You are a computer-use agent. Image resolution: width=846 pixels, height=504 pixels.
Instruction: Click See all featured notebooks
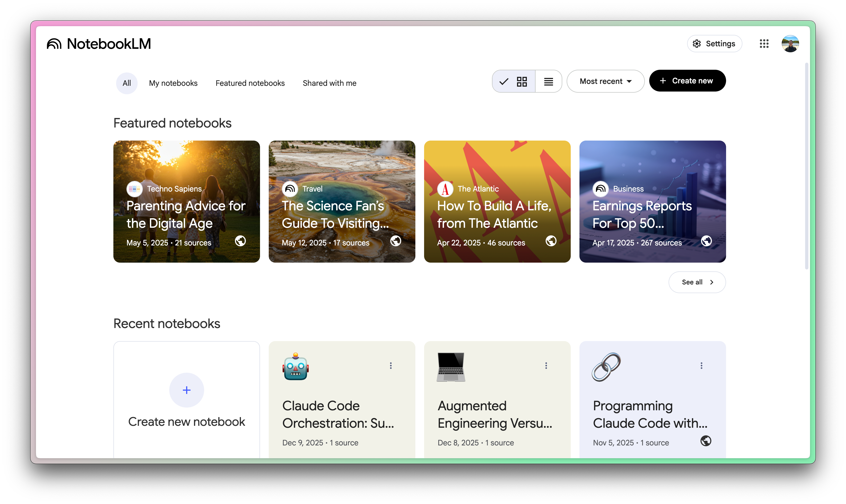click(x=697, y=282)
